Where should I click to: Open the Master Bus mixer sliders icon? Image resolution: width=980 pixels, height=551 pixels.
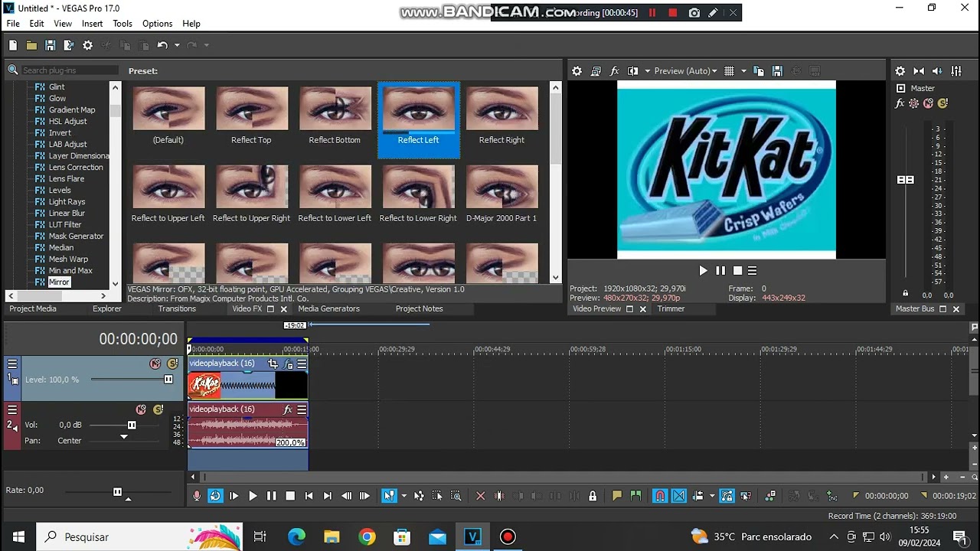pos(956,71)
